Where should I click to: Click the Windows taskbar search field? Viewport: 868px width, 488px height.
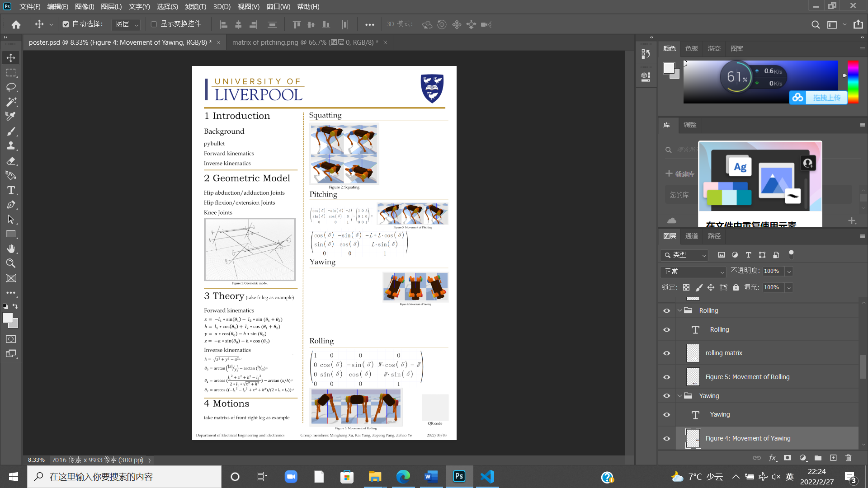coord(124,477)
